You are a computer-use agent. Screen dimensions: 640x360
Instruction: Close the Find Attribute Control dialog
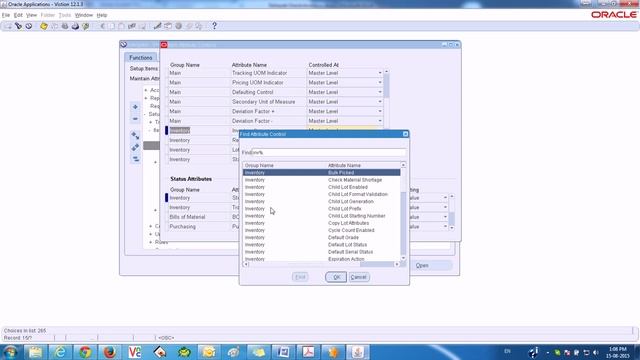point(405,134)
